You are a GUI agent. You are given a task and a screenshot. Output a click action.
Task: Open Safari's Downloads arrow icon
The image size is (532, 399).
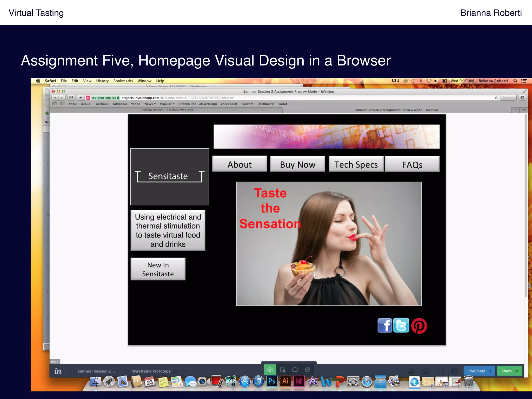[x=522, y=98]
